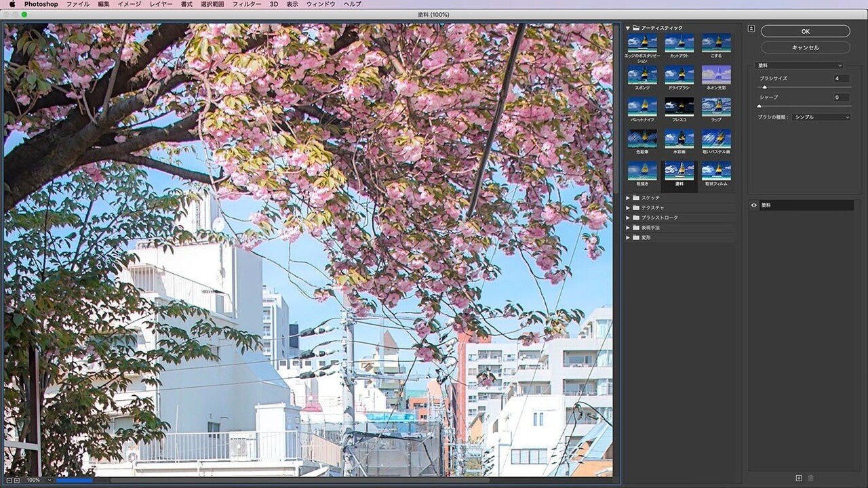Image resolution: width=868 pixels, height=488 pixels.
Task: Select the カットアウト filter thumbnail
Action: 679,43
